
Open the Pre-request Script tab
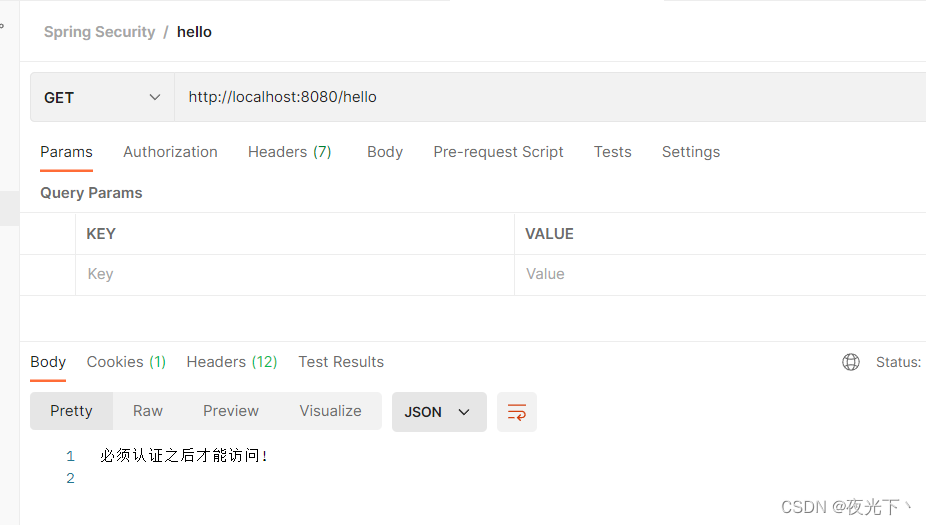tap(498, 152)
